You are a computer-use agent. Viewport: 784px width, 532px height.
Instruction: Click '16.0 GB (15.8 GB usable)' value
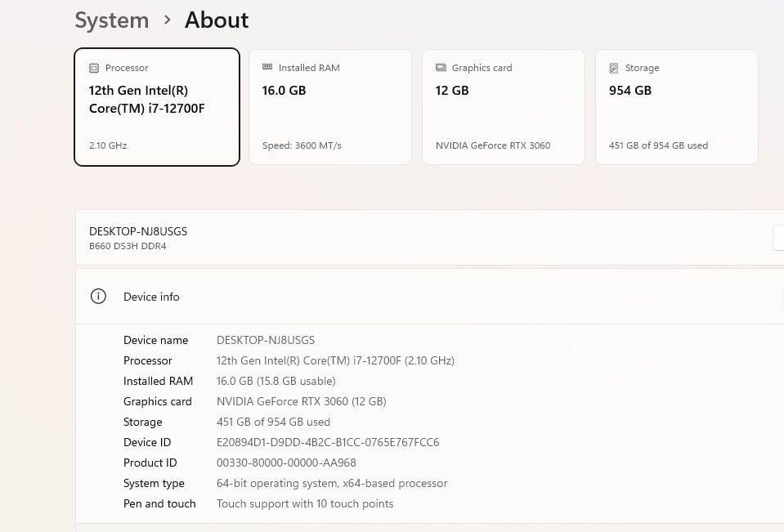point(276,382)
